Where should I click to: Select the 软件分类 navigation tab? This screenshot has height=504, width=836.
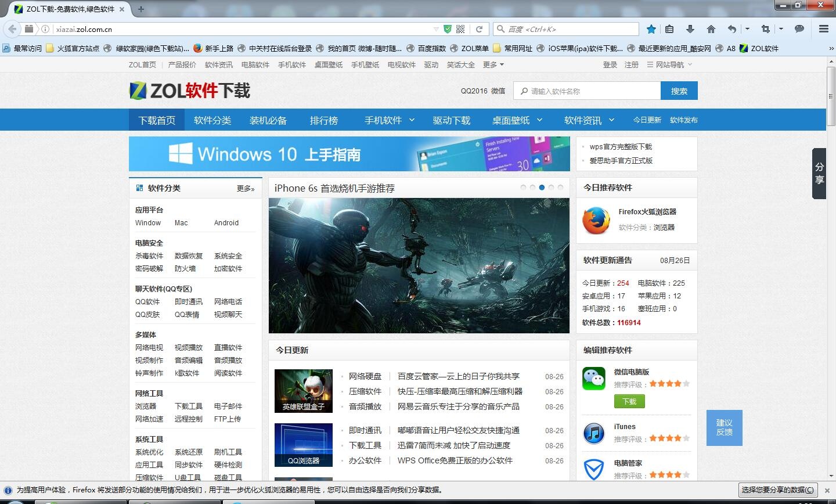click(212, 120)
